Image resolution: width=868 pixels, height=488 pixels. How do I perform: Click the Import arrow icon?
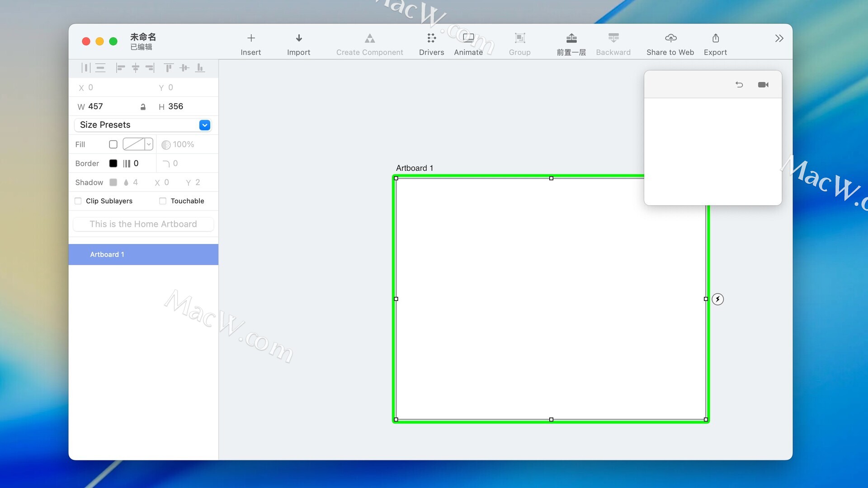298,38
